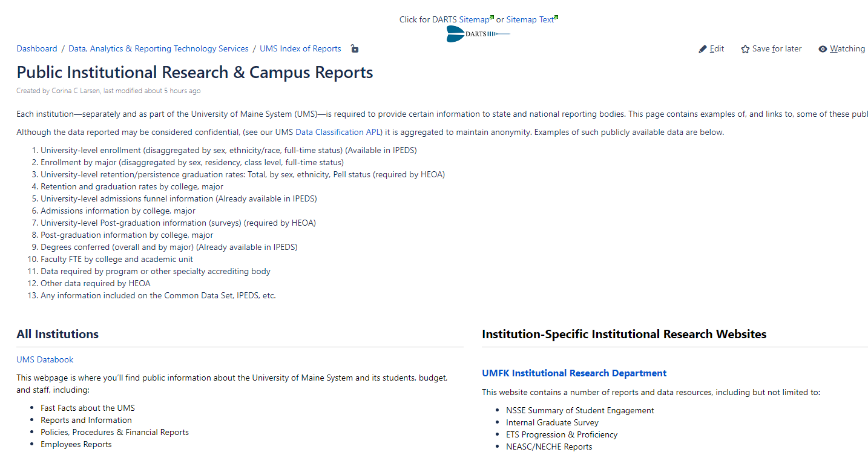868x455 pixels.
Task: Open UMS Index of Reports breadcrumb
Action: [301, 49]
